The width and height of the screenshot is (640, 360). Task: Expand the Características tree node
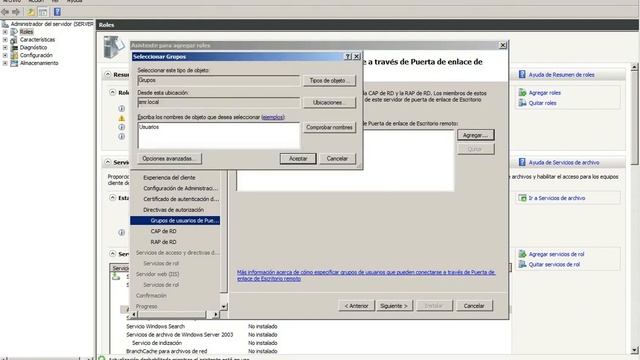tap(5, 40)
